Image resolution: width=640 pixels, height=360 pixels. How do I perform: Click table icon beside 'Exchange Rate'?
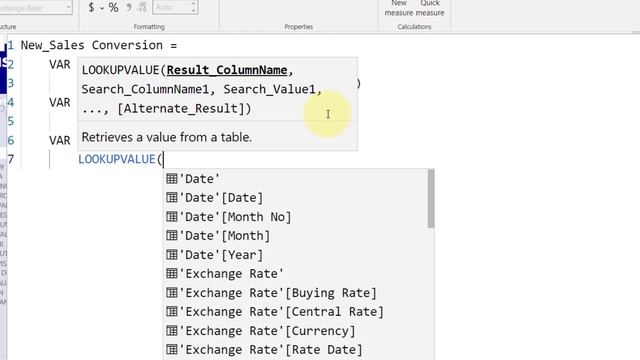pyautogui.click(x=172, y=273)
